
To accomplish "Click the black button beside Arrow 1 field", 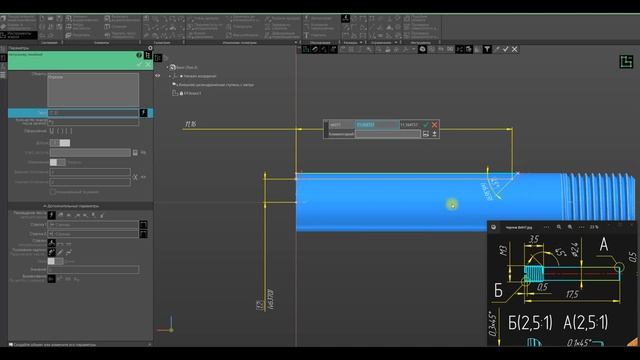I will coord(144,224).
